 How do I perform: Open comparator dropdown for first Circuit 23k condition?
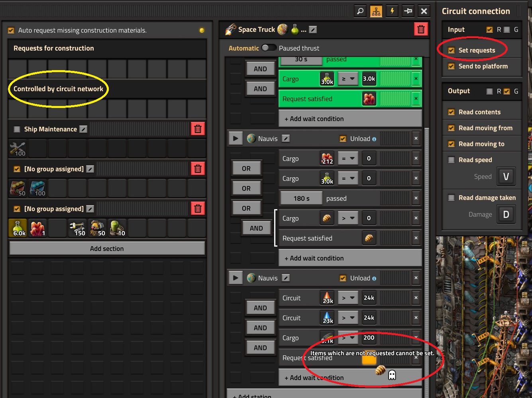tap(348, 298)
